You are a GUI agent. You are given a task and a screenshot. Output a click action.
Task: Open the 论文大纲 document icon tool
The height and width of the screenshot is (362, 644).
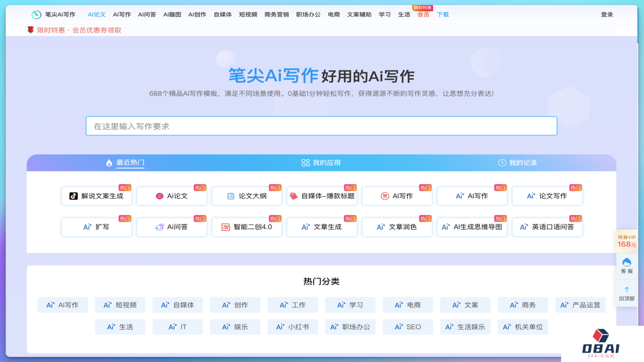231,196
